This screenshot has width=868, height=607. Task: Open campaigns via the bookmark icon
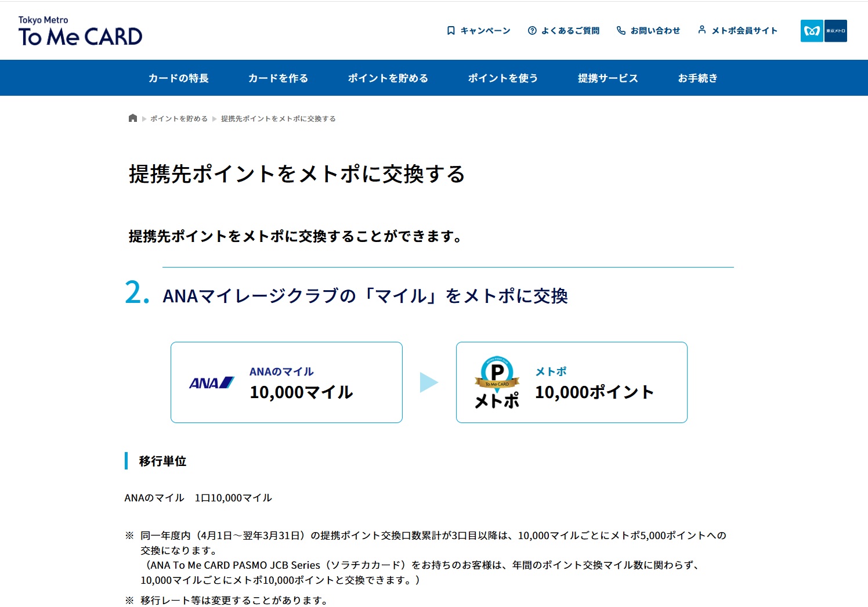tap(450, 30)
